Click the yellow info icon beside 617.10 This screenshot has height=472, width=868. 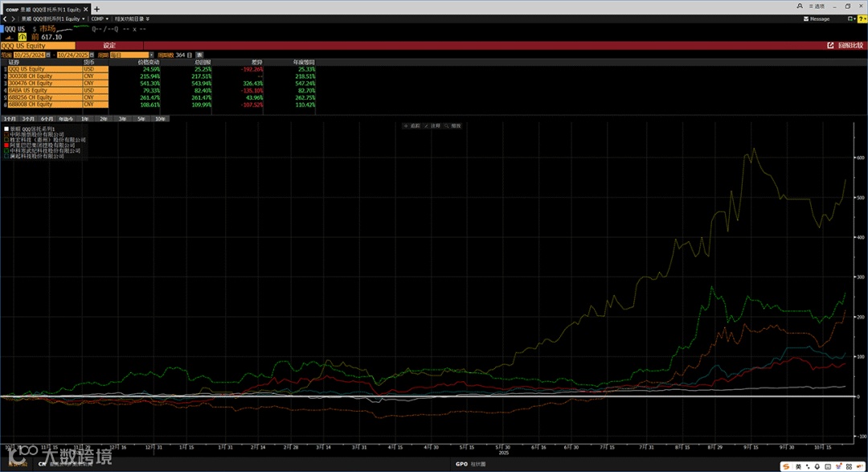[23, 37]
